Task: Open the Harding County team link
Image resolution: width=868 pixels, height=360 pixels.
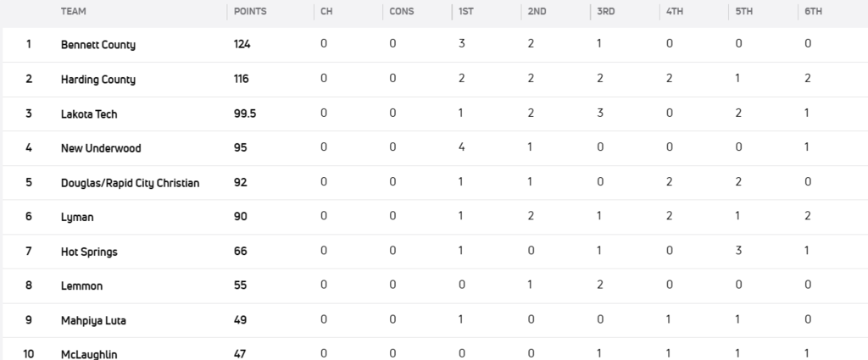Action: click(98, 80)
